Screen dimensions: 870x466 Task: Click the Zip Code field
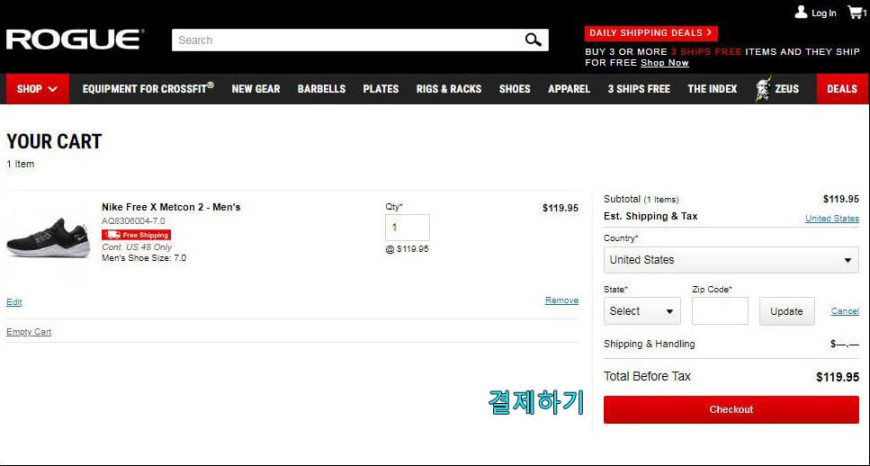pyautogui.click(x=720, y=311)
